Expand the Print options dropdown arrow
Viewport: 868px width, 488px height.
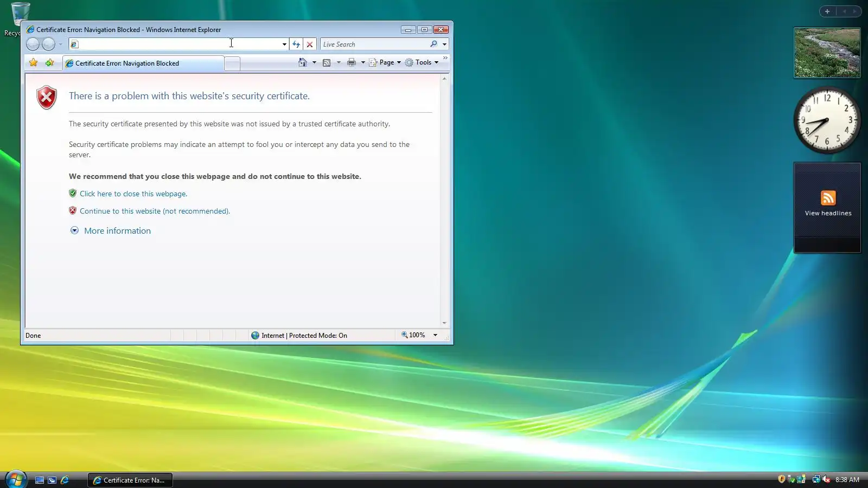[x=363, y=62]
